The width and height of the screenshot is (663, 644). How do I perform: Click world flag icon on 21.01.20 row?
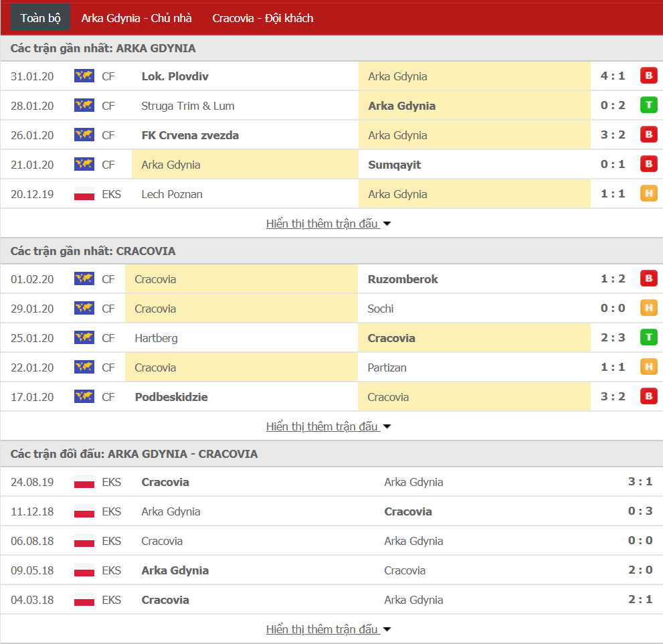[84, 165]
